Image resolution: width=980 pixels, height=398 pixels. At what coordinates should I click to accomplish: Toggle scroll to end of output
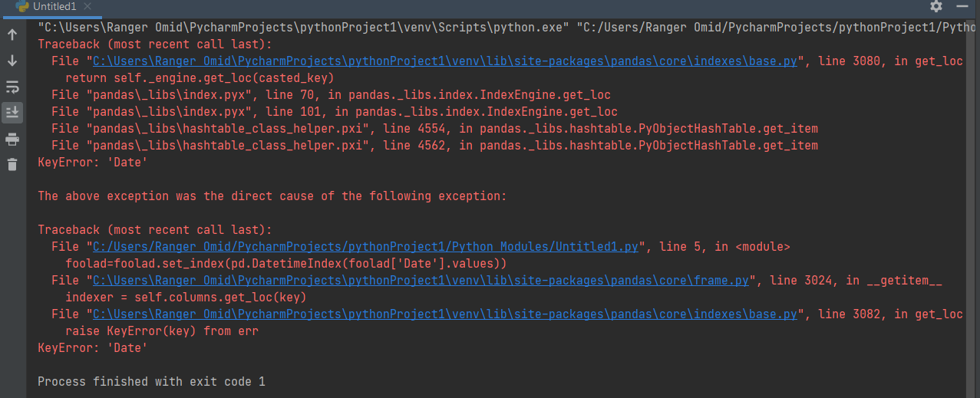(12, 113)
